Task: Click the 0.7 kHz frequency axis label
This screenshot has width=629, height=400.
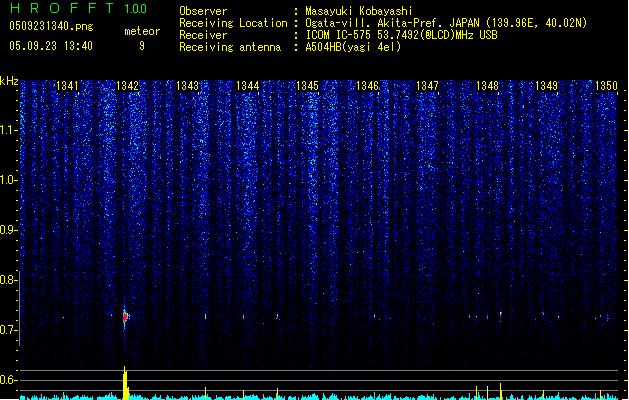Action: coord(9,330)
